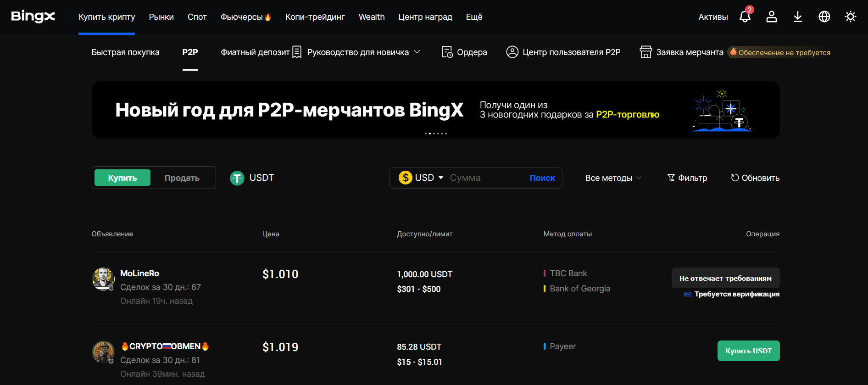Viewport: 868px width, 385px height.
Task: Open Orders via the document icon
Action: pos(447,52)
